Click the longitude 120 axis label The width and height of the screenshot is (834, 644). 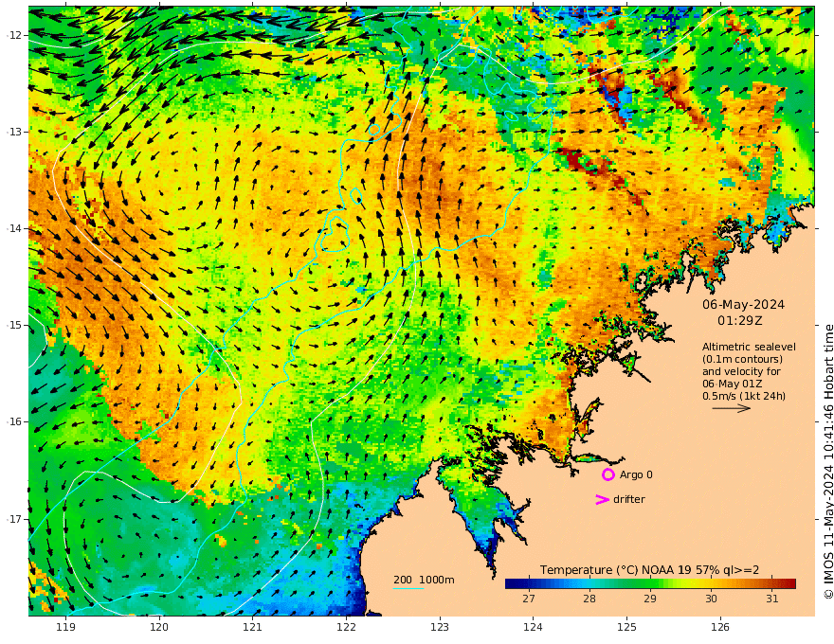coord(159,627)
